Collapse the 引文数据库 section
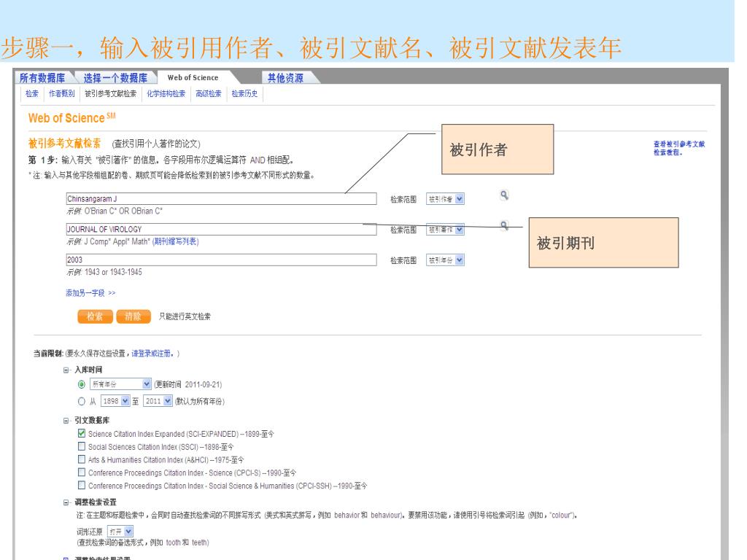The image size is (747, 560). 66,421
